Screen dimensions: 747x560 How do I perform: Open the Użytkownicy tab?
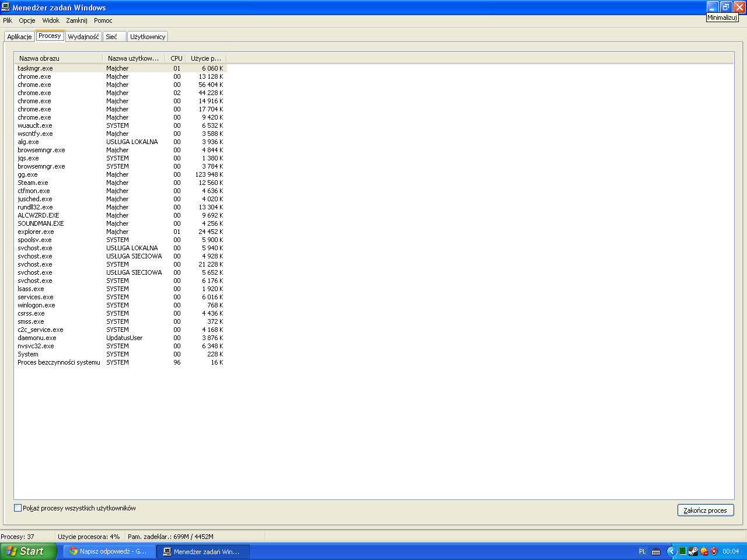pos(148,37)
